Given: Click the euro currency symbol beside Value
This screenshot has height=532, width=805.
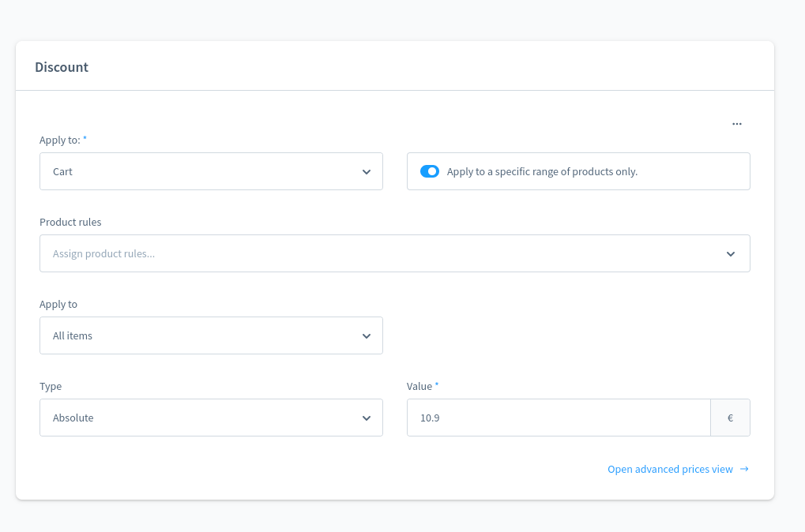Looking at the screenshot, I should pyautogui.click(x=730, y=417).
